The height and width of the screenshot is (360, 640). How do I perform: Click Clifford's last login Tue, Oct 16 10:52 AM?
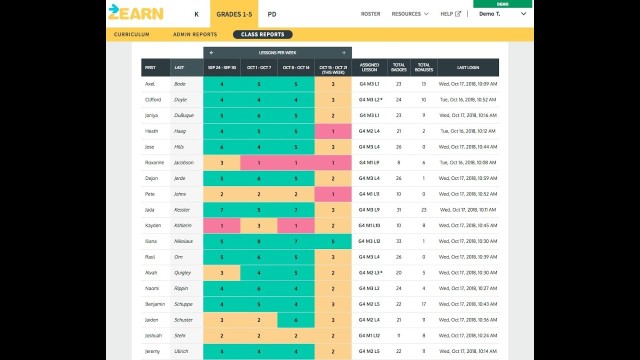(468, 100)
